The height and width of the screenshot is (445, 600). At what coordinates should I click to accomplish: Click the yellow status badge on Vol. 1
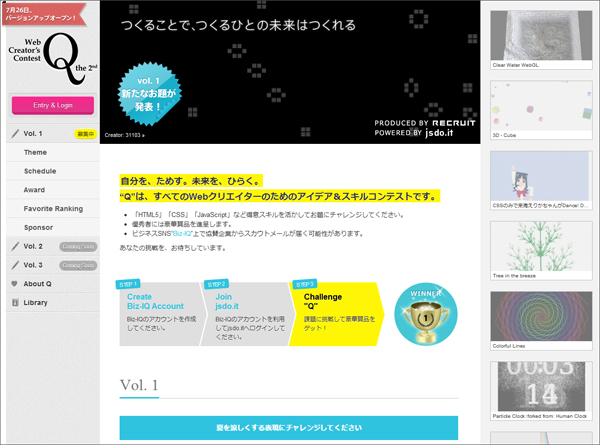[x=85, y=134]
